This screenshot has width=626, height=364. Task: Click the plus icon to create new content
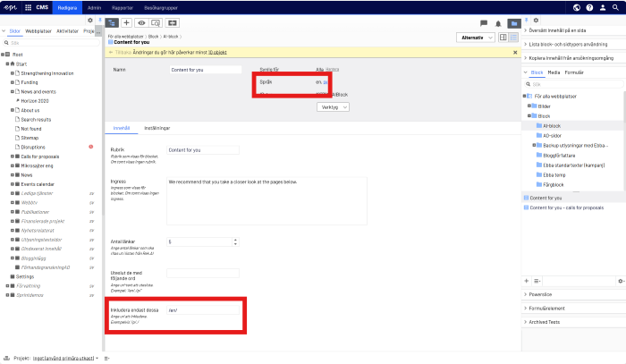(126, 21)
